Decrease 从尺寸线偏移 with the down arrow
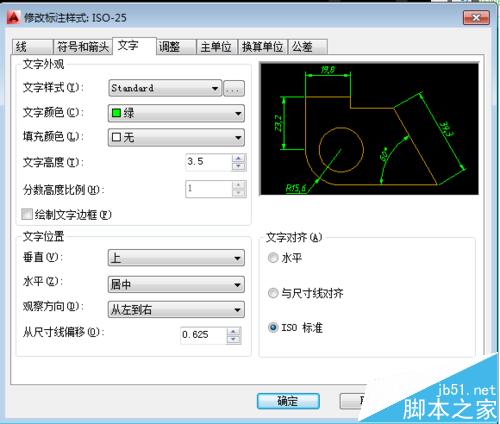Screen dimensions: 500x424 (x=234, y=340)
